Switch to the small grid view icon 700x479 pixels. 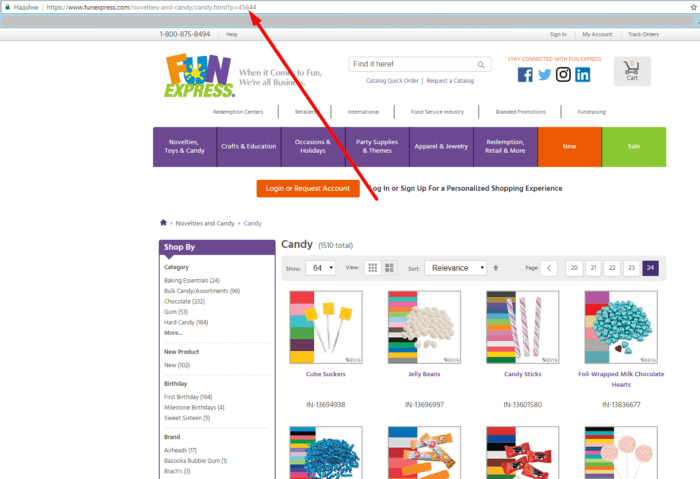click(373, 268)
